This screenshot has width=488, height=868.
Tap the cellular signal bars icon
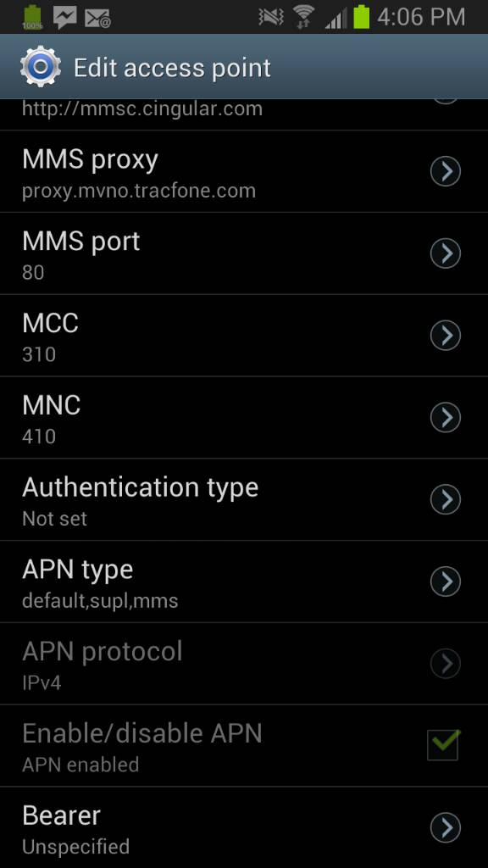pyautogui.click(x=335, y=19)
